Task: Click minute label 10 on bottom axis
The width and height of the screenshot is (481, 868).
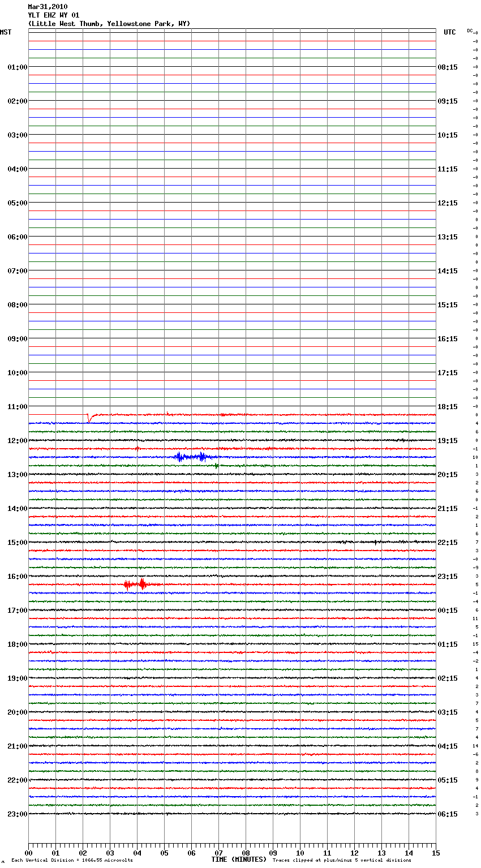Action: tap(300, 853)
